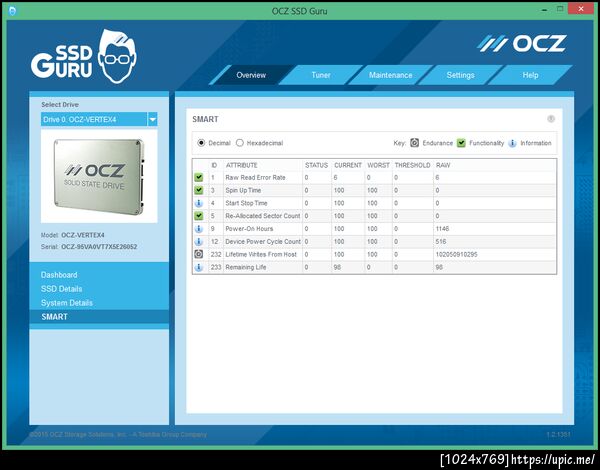Open SSD Details in the sidebar
This screenshot has width=600, height=470.
[x=62, y=289]
